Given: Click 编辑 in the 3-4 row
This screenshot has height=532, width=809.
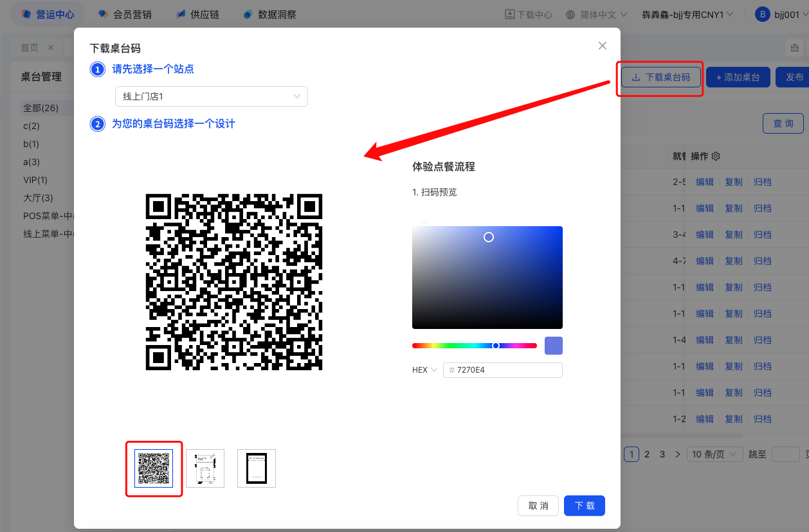Looking at the screenshot, I should (705, 235).
